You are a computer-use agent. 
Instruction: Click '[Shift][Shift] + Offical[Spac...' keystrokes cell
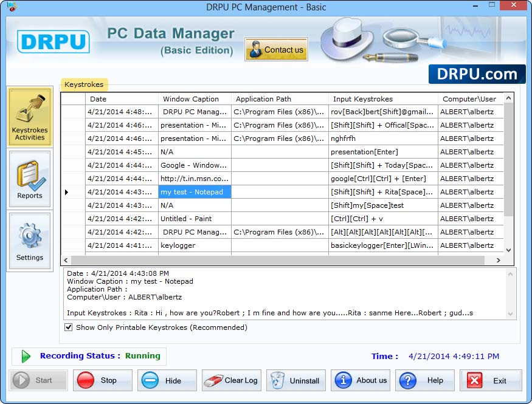pos(383,125)
